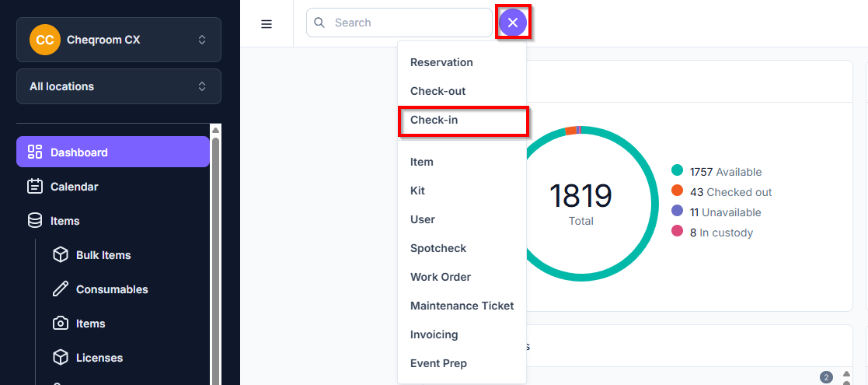Click the green Available legend dot
Image resolution: width=868 pixels, height=385 pixels.
pyautogui.click(x=677, y=171)
